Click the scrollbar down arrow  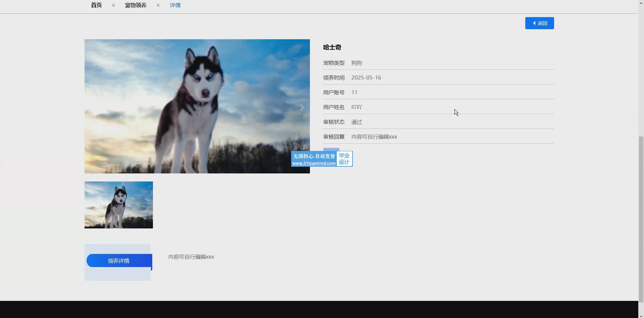[641, 316]
